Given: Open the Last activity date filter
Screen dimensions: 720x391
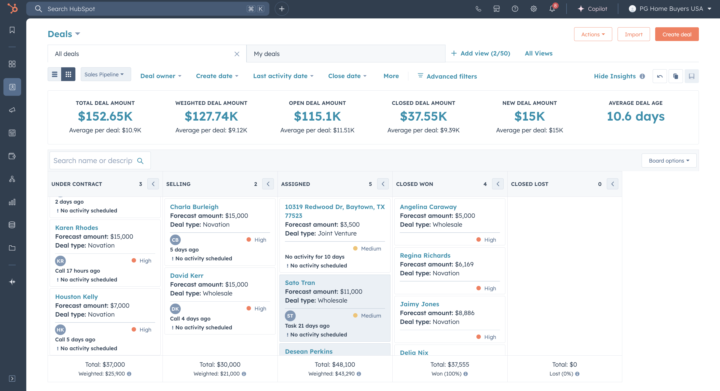Looking at the screenshot, I should pos(283,76).
